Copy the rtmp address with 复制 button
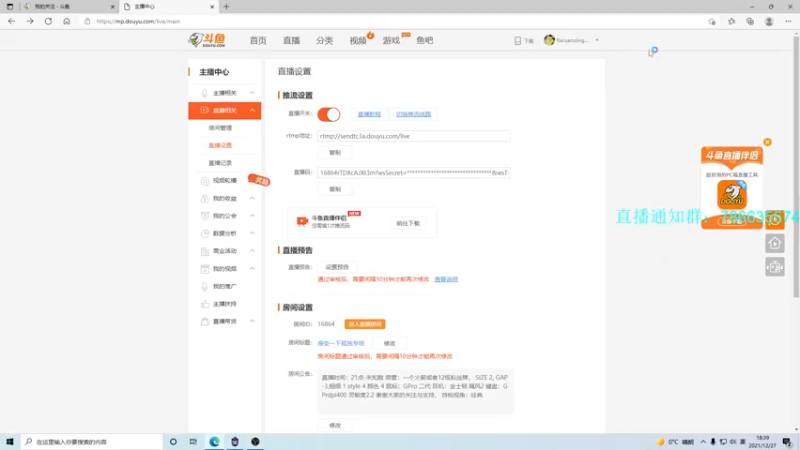This screenshot has height=450, width=800. pyautogui.click(x=335, y=153)
